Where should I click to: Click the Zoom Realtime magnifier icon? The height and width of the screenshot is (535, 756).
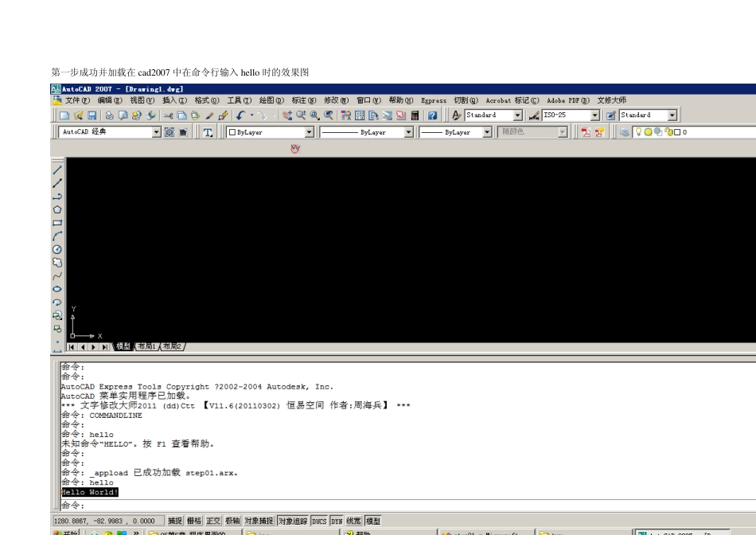[x=301, y=115]
